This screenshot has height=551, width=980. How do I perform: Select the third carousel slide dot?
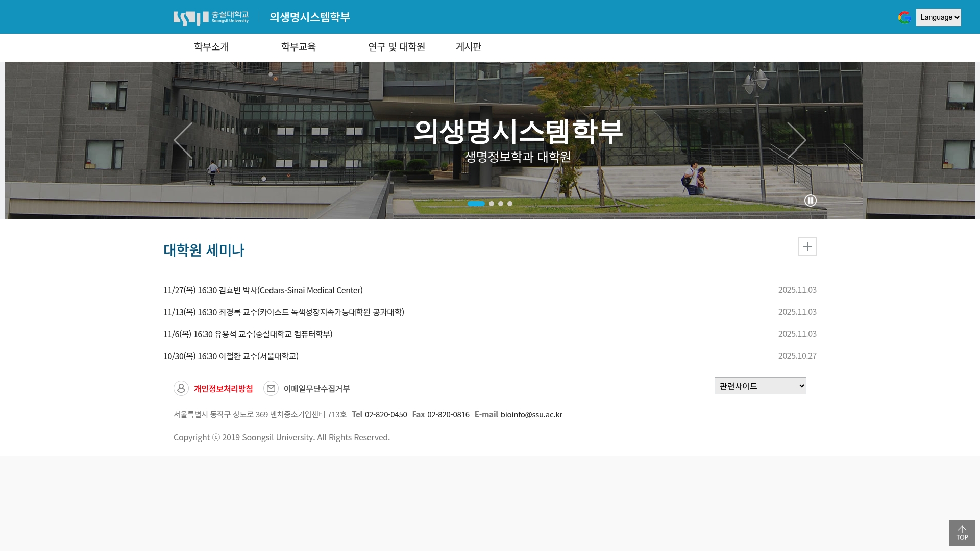point(501,203)
